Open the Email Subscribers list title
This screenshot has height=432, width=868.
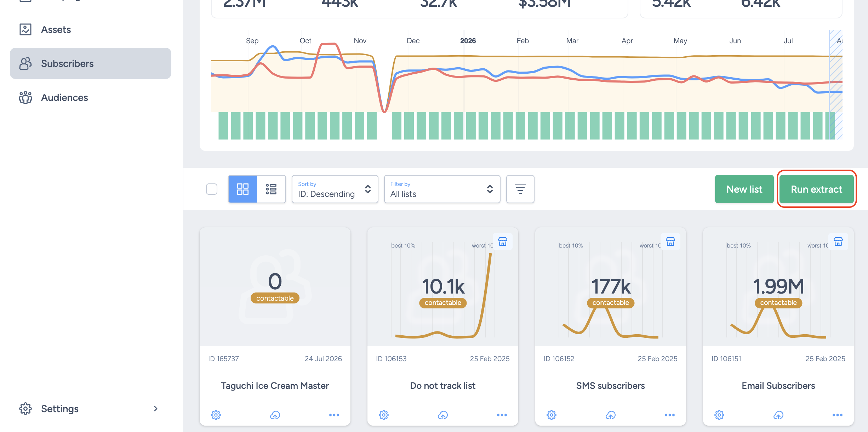click(x=778, y=386)
